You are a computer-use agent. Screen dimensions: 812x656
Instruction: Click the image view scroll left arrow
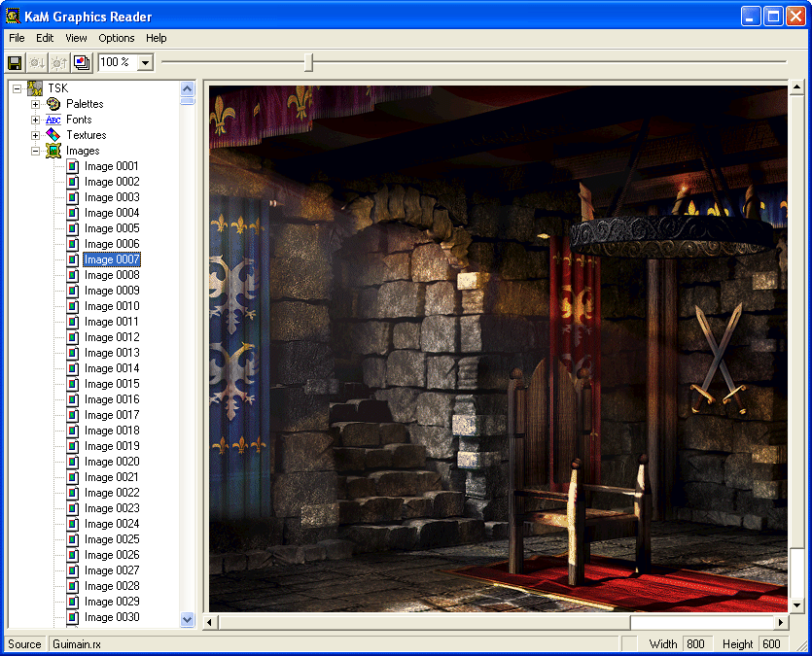[x=211, y=622]
